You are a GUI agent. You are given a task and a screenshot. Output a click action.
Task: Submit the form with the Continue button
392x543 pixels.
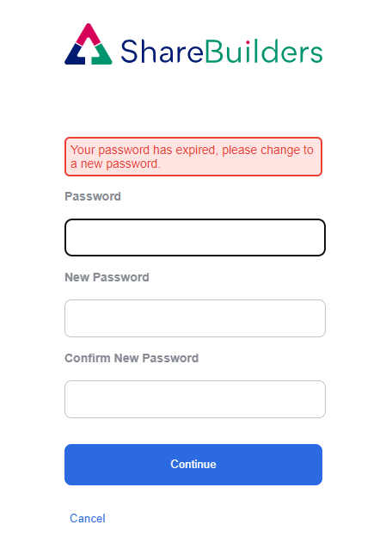pyautogui.click(x=193, y=465)
